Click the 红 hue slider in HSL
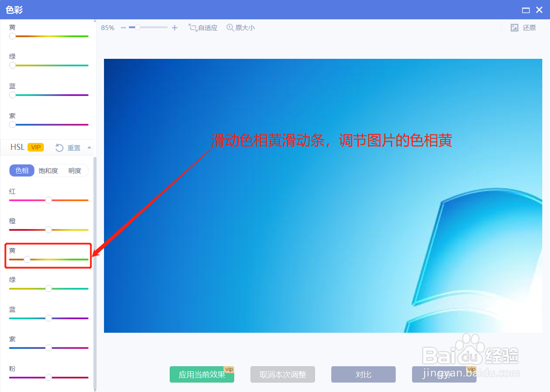Viewport: 550px width, 392px height. pyautogui.click(x=49, y=200)
